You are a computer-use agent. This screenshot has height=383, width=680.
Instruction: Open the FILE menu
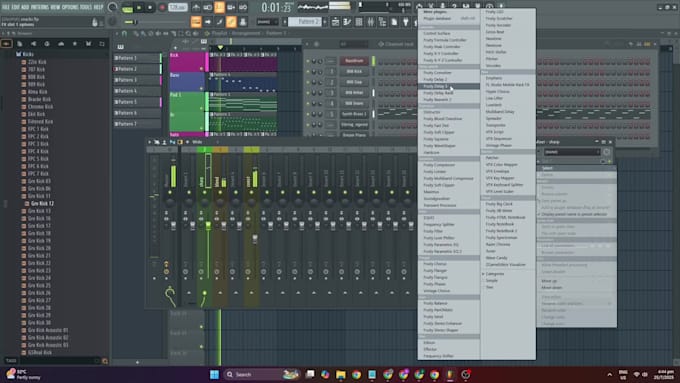pyautogui.click(x=6, y=7)
